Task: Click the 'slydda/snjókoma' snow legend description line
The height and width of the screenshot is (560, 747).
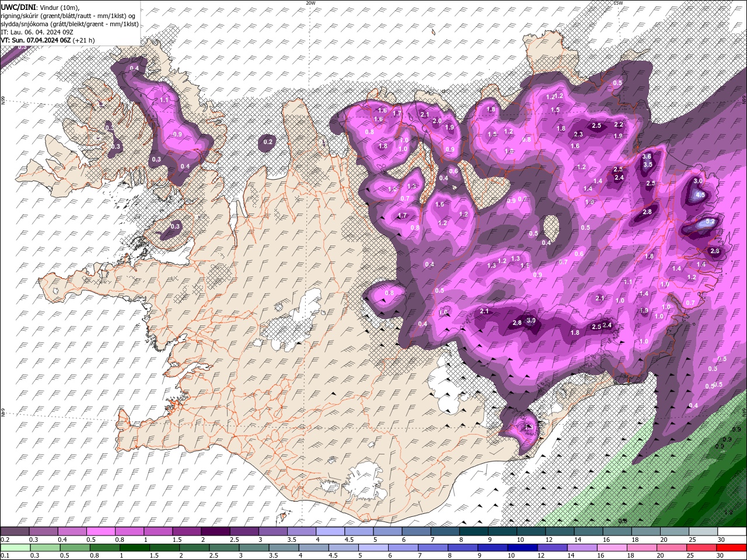Action: [70, 24]
